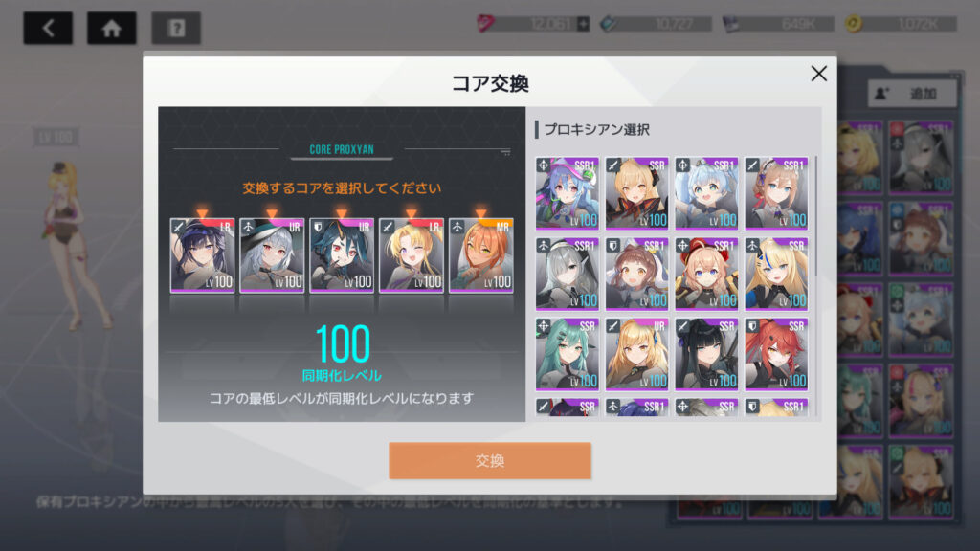Choose the blue-haired SSR1 proxyan with purple hat
This screenshot has width=980, height=551.
click(x=567, y=193)
